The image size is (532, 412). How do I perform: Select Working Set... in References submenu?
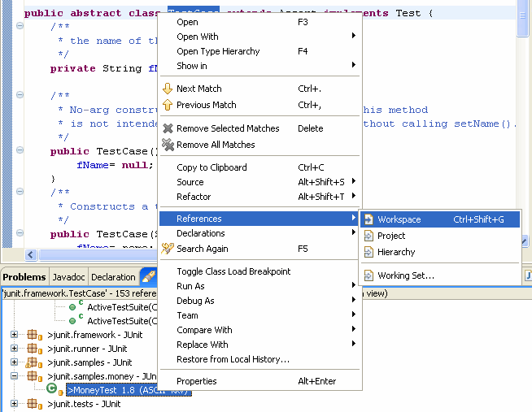(440, 275)
